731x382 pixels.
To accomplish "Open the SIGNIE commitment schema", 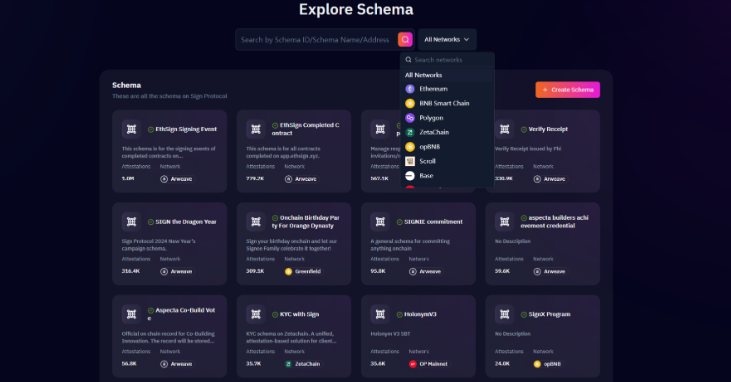I will (x=418, y=243).
